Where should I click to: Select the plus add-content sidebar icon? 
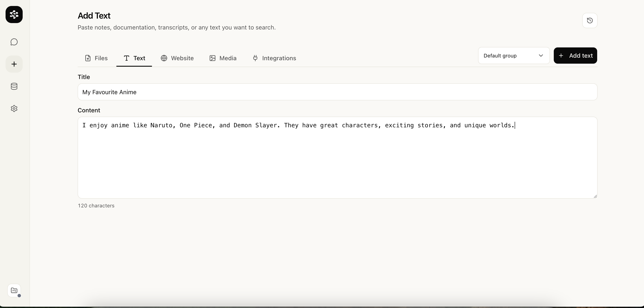point(14,64)
